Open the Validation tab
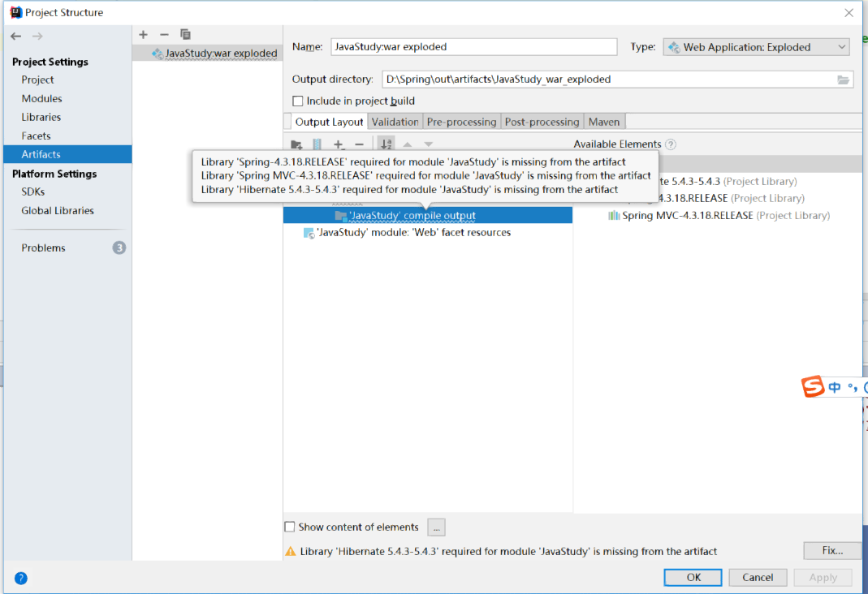 coord(395,122)
